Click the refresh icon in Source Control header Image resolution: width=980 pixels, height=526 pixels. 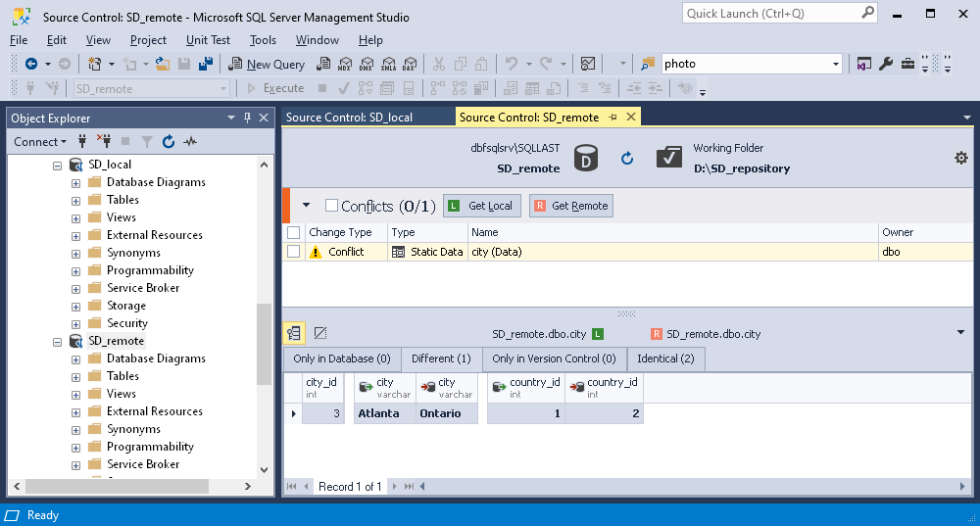pyautogui.click(x=627, y=158)
